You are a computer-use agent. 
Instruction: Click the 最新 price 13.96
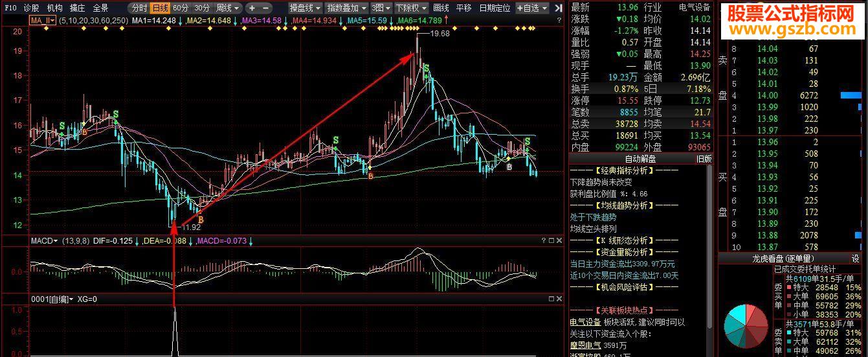click(x=627, y=7)
